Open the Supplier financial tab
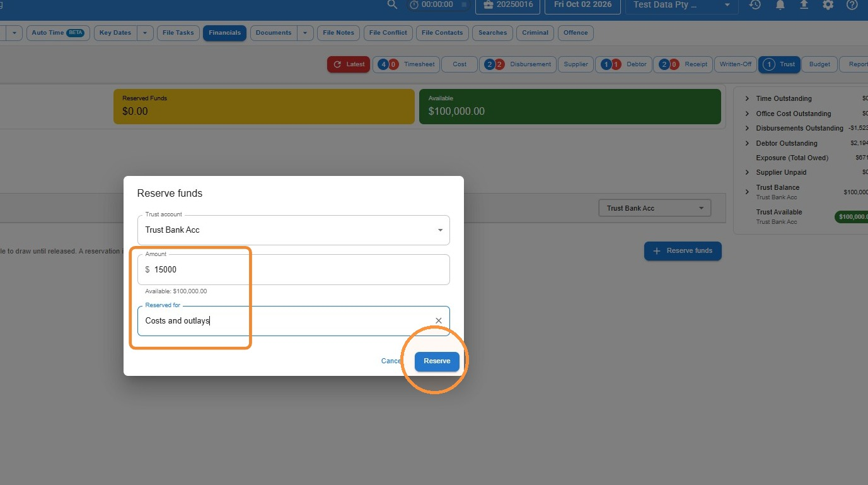The image size is (868, 485). (x=576, y=64)
